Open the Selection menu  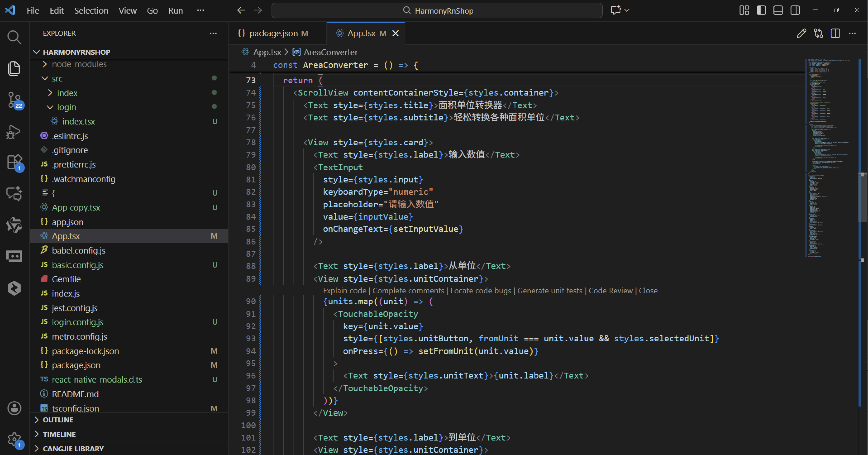coord(91,10)
